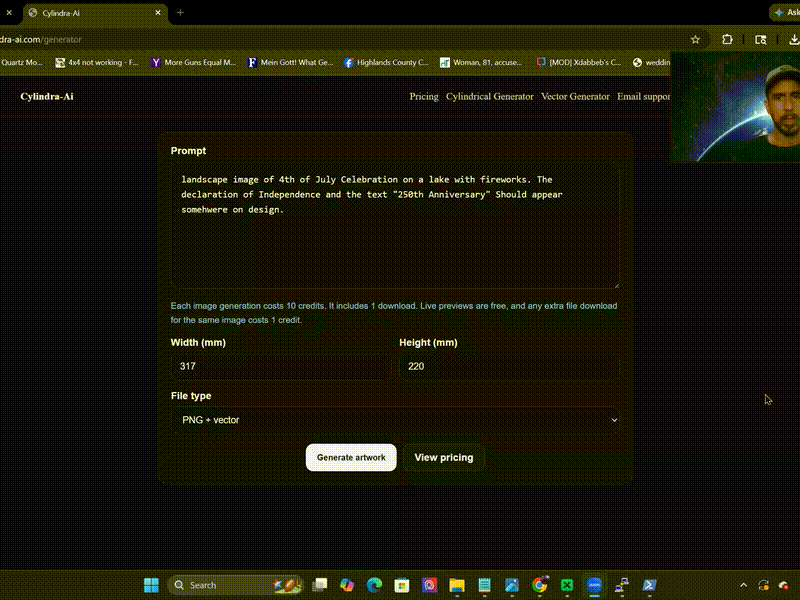Open PowerShell from the taskbar

(x=649, y=585)
